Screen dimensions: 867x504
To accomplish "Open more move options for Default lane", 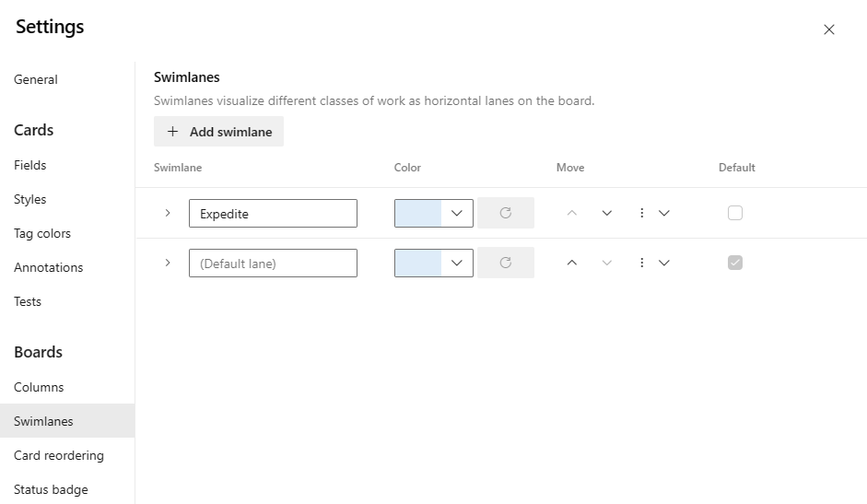I will [652, 263].
